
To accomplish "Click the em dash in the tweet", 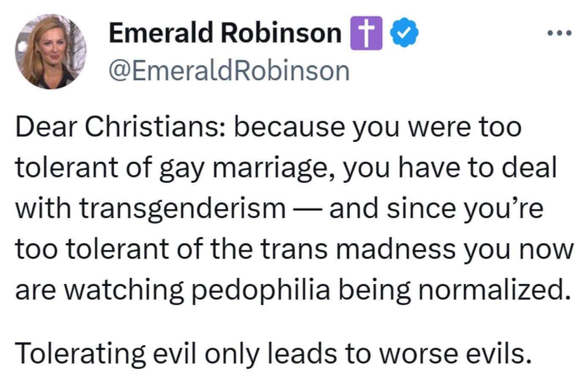I will pos(307,209).
